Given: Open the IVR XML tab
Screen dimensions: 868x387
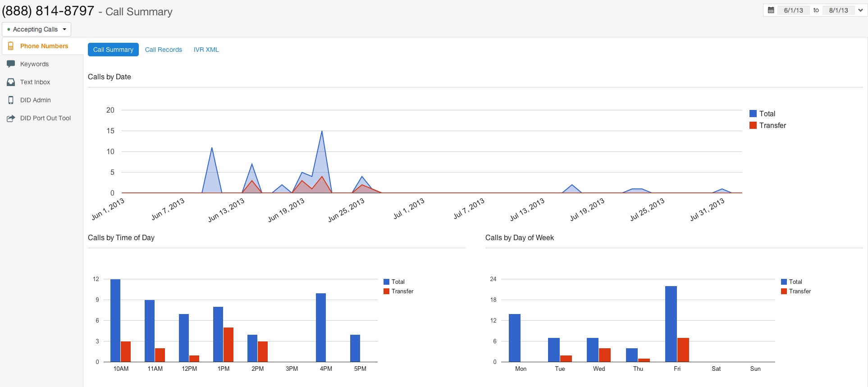Looking at the screenshot, I should 206,50.
